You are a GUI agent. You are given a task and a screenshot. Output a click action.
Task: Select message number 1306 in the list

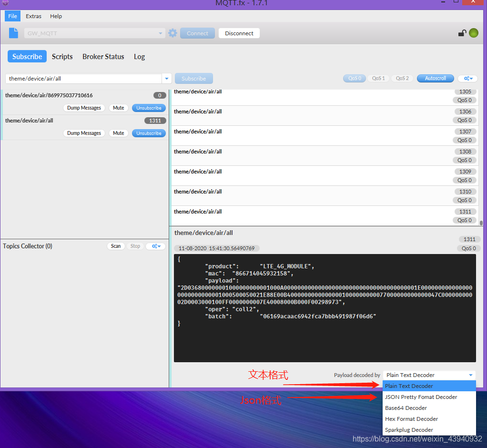(325, 115)
